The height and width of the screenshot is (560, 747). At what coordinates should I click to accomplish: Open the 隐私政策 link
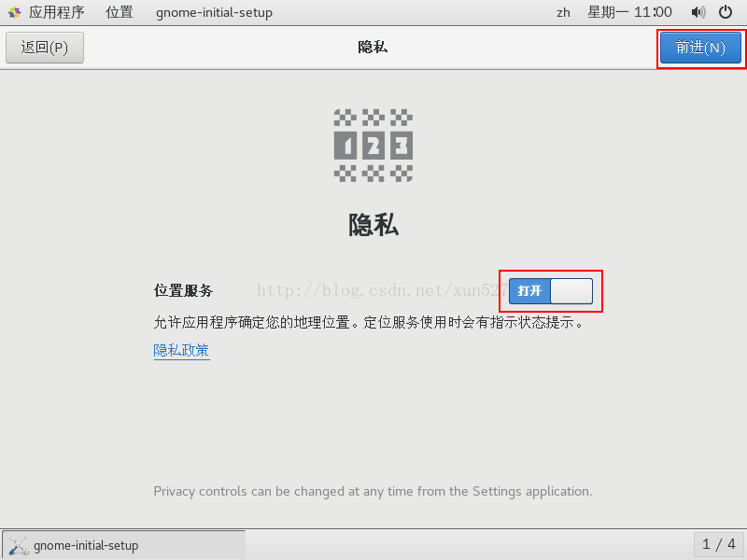pyautogui.click(x=181, y=351)
